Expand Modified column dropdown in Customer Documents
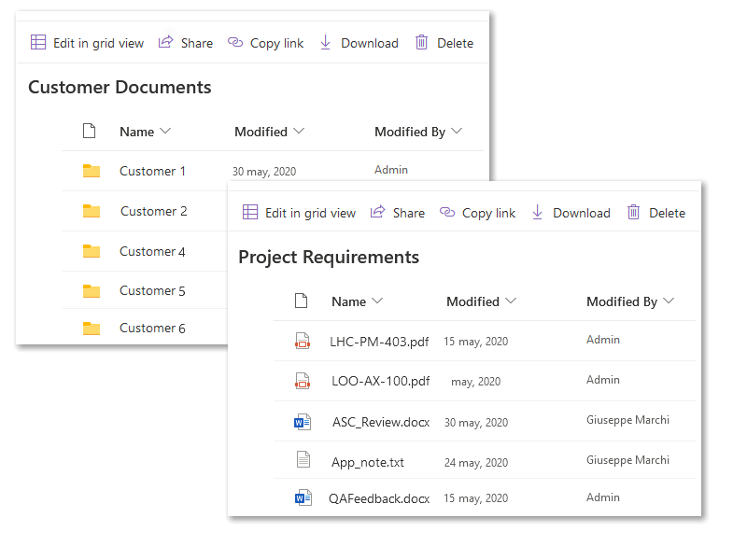The width and height of the screenshot is (747, 560). pyautogui.click(x=299, y=131)
